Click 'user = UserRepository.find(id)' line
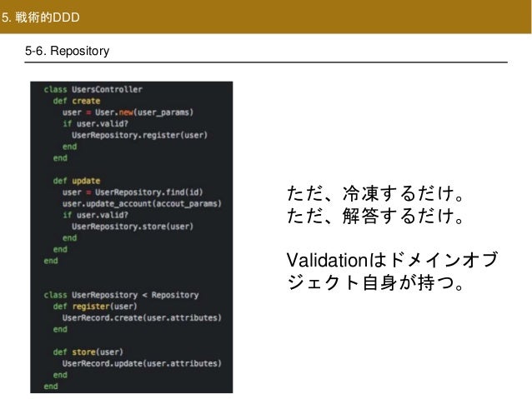This screenshot has height=399, width=532. point(133,192)
